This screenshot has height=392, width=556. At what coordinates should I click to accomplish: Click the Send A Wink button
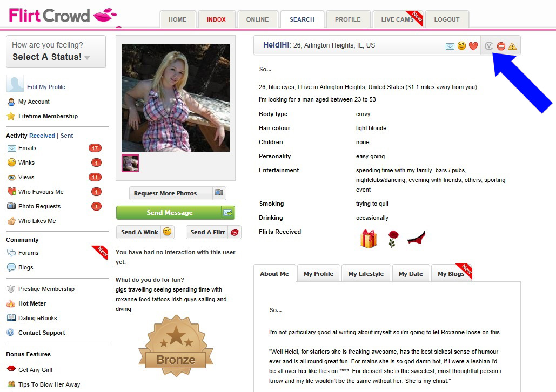145,232
